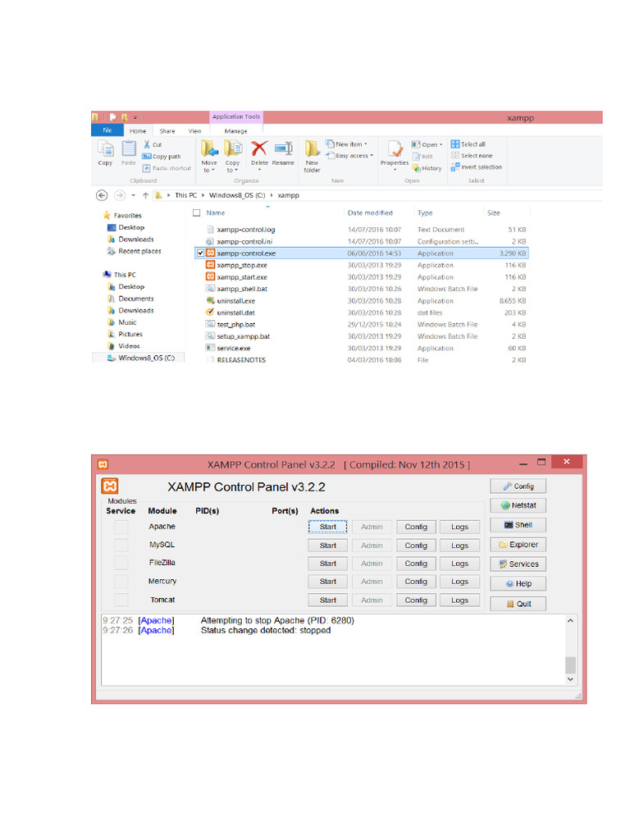Click the red Delete icon
Viewport: 630px width, 840px height.
click(259, 149)
